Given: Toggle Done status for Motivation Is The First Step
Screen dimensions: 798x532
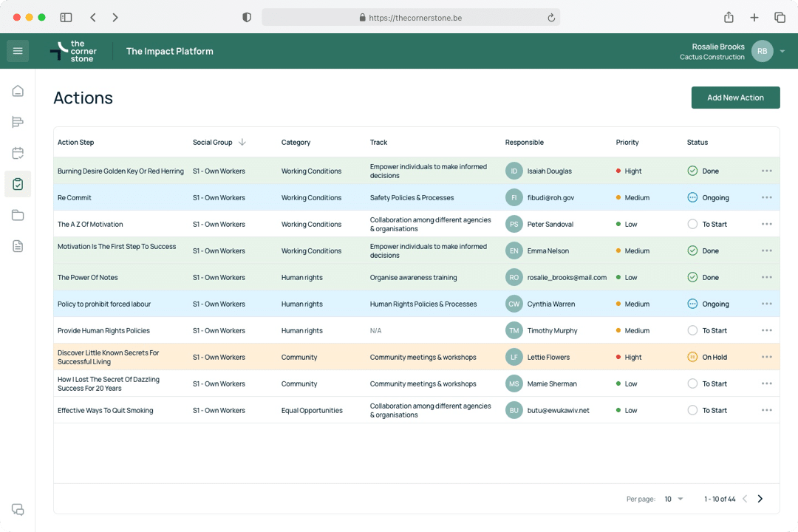Looking at the screenshot, I should coord(692,250).
